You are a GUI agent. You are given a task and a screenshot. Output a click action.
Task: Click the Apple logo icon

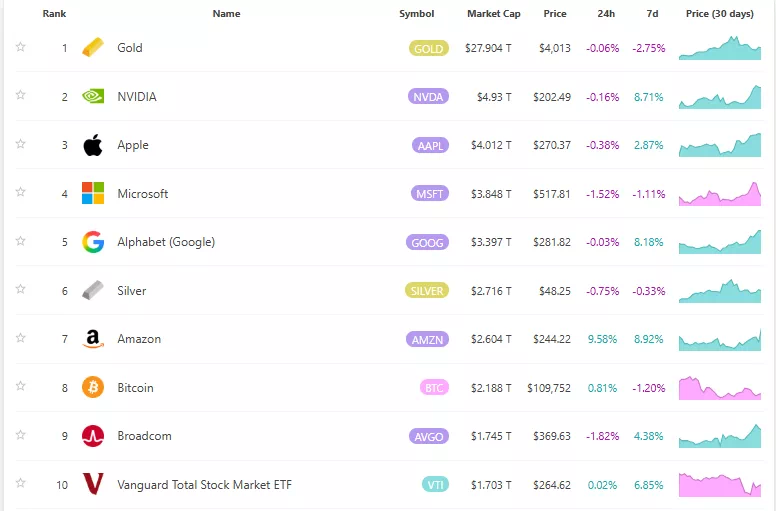click(92, 145)
